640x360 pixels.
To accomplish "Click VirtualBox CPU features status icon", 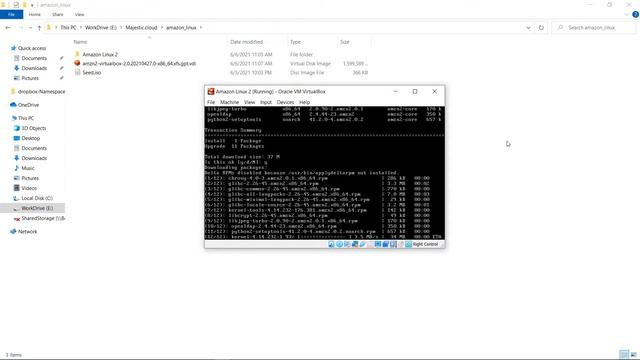I will 393,244.
